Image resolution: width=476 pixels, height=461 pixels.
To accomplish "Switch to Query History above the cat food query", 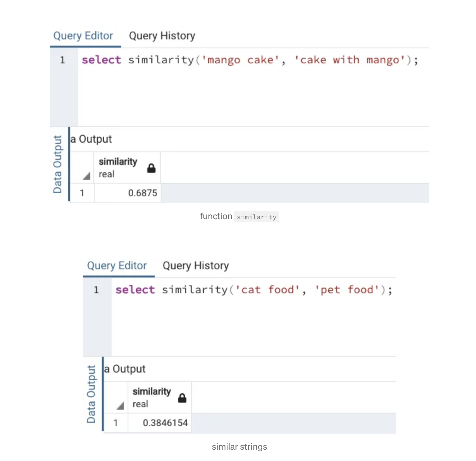I will (x=196, y=266).
